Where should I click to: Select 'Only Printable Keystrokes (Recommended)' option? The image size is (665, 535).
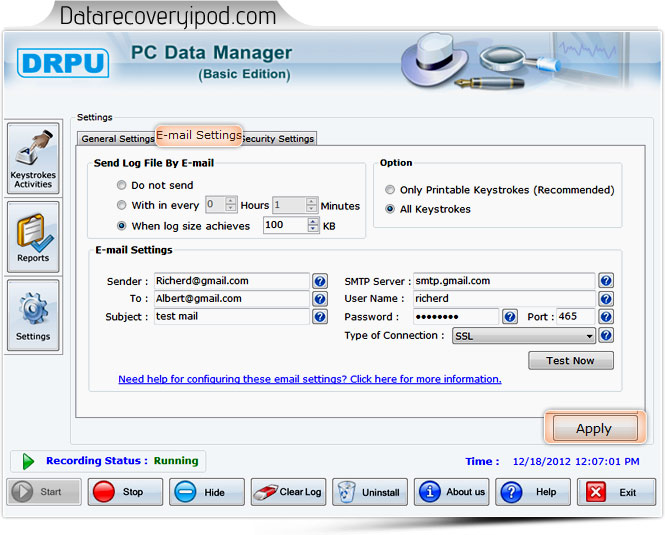coord(390,190)
